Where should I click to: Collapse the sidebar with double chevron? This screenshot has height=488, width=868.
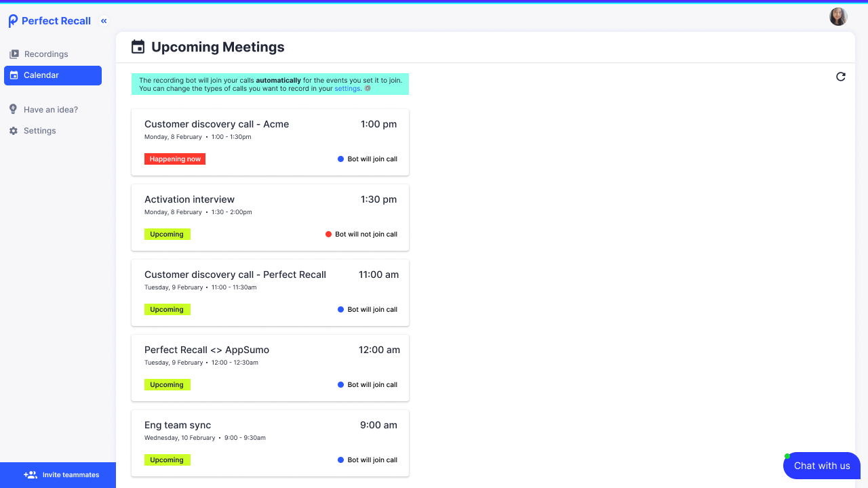(x=104, y=21)
